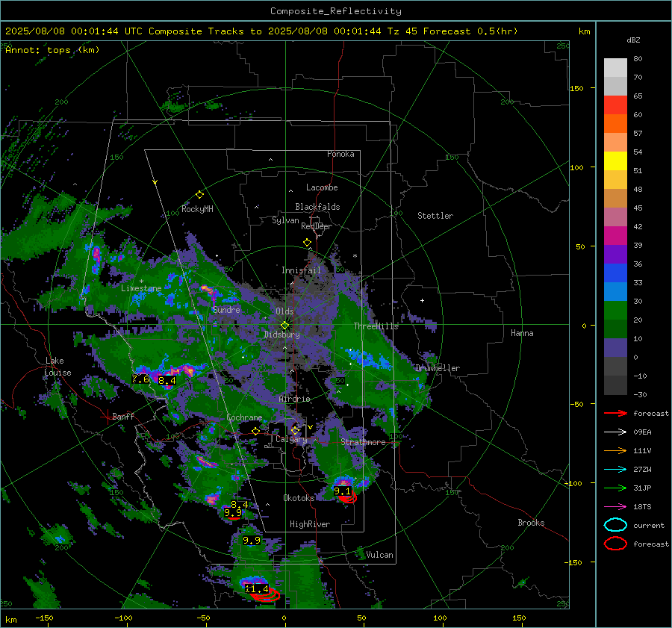Click the 80 dBZ light gray swatch

coord(615,67)
